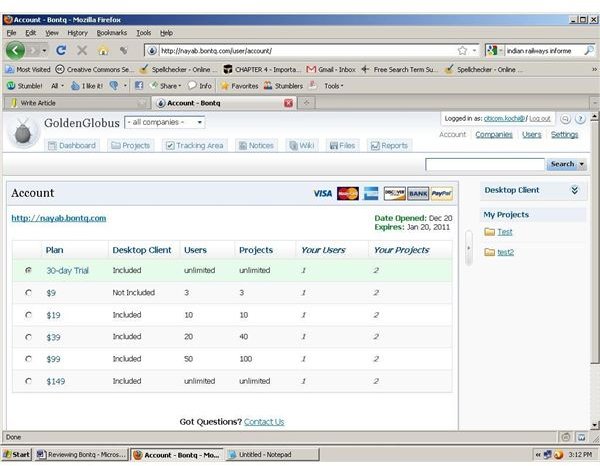The image size is (600, 466).
Task: Click the Facebook icon in StumbleUpon toolbar
Action: pos(139,86)
